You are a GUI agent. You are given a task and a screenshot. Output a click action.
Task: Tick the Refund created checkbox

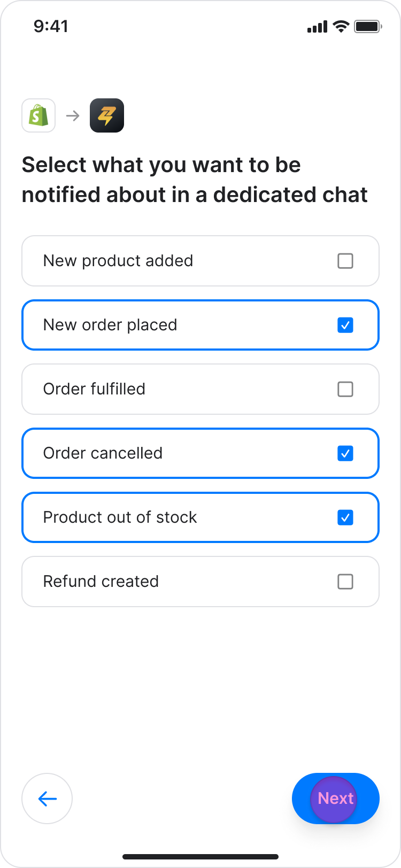pos(345,582)
